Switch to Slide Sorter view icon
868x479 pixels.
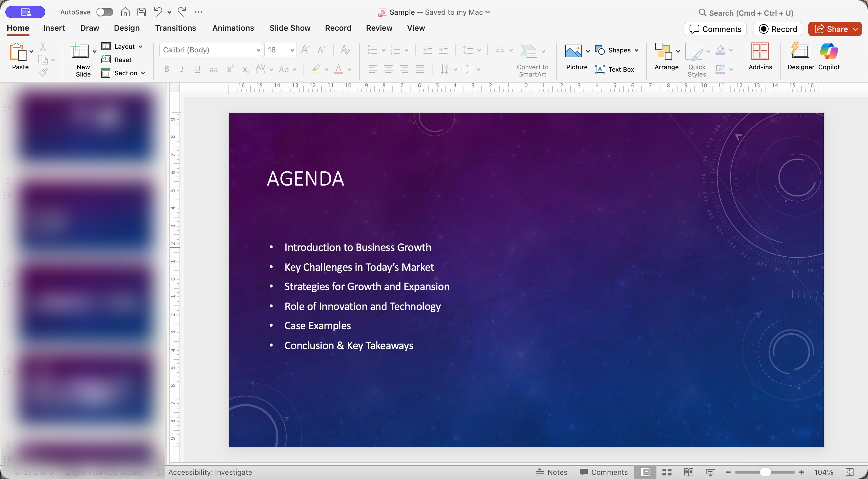pos(667,472)
